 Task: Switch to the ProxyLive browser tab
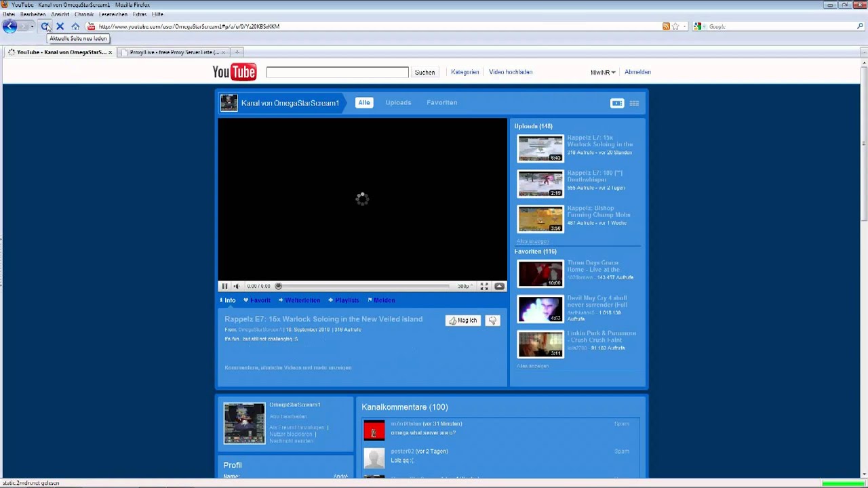point(174,52)
